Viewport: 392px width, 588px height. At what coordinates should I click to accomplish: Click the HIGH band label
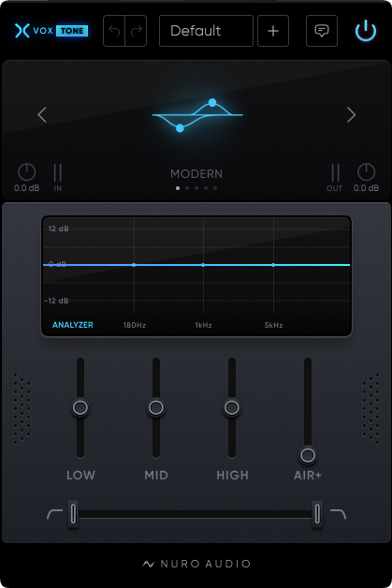click(x=232, y=475)
